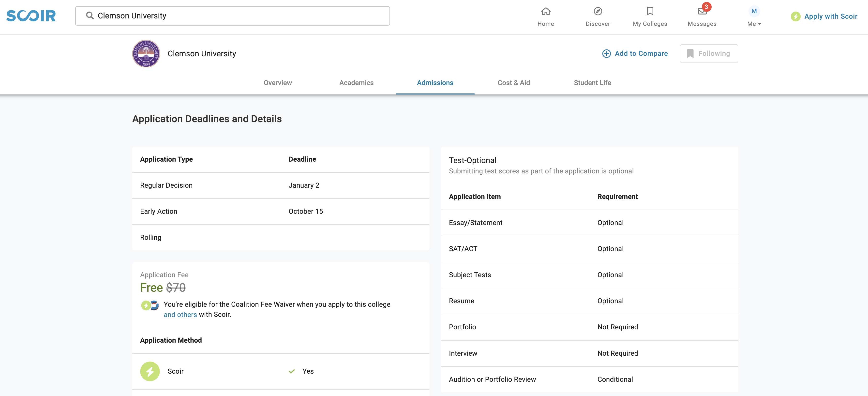Click Not Required in the Interview row
Screen dimensions: 868x396
click(618, 353)
